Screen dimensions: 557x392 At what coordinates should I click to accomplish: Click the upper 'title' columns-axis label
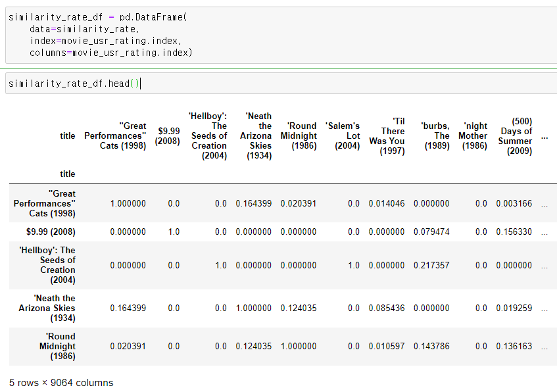coord(68,135)
